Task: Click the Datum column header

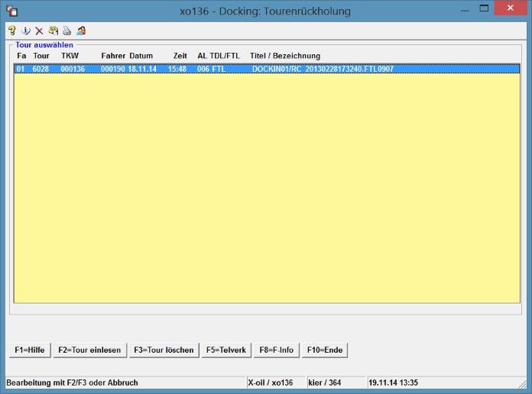Action: click(141, 56)
